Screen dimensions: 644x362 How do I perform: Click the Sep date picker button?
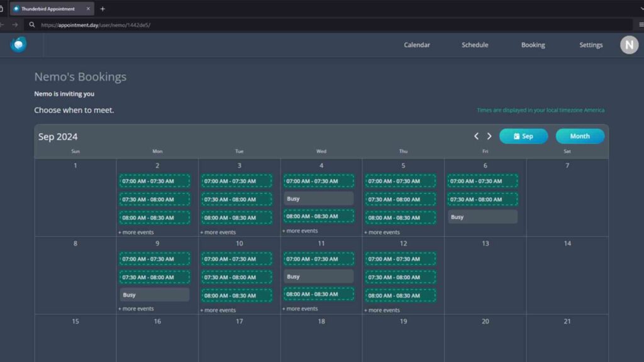click(523, 136)
